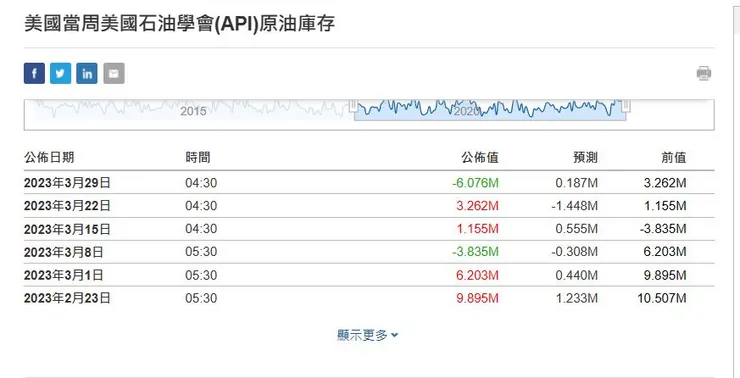The height and width of the screenshot is (378, 740).
Task: Share page via Facebook icon
Action: 34,74
